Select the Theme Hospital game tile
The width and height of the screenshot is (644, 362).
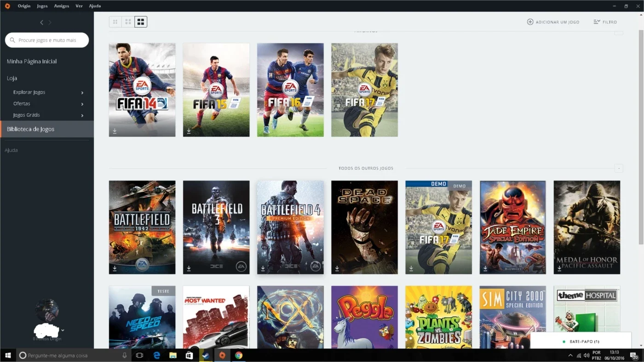(587, 309)
